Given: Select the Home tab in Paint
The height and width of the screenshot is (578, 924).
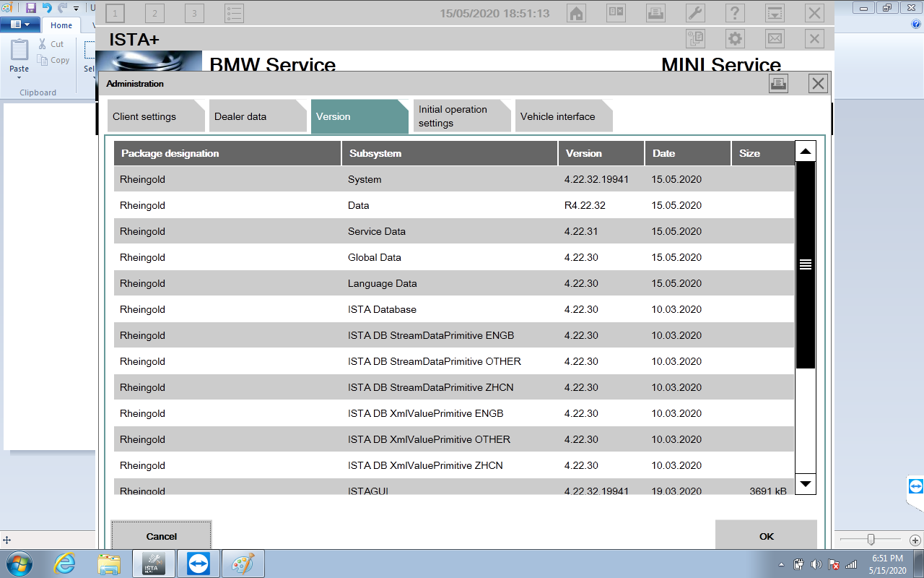Looking at the screenshot, I should click(x=61, y=25).
